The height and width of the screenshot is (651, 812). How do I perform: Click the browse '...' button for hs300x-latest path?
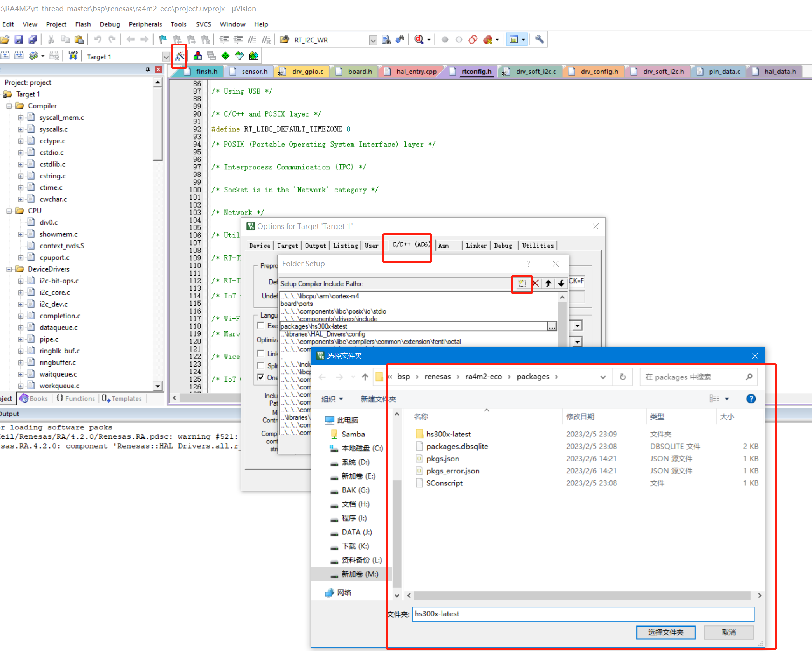pos(552,326)
